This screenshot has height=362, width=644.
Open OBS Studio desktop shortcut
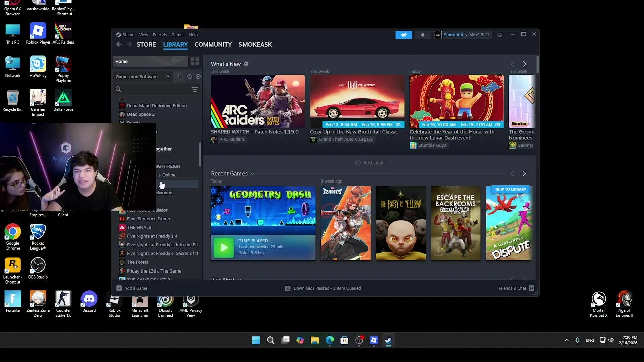(x=38, y=268)
